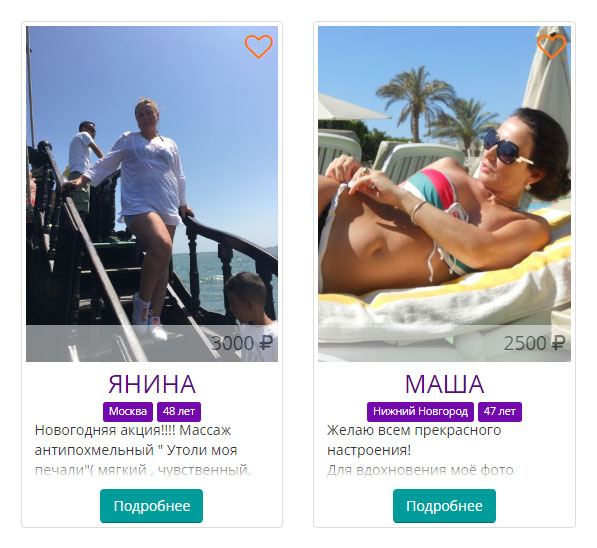This screenshot has height=548, width=597.
Task: Select the Москва city tag
Action: [128, 412]
